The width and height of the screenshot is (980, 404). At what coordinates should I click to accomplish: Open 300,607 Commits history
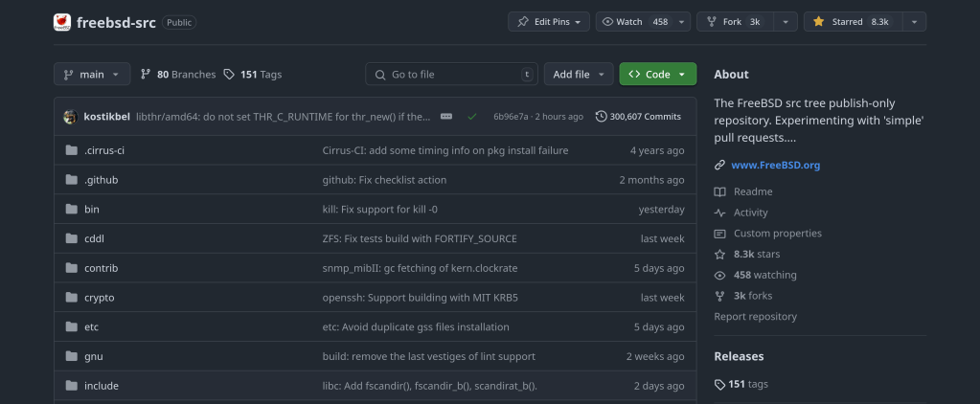tap(638, 117)
